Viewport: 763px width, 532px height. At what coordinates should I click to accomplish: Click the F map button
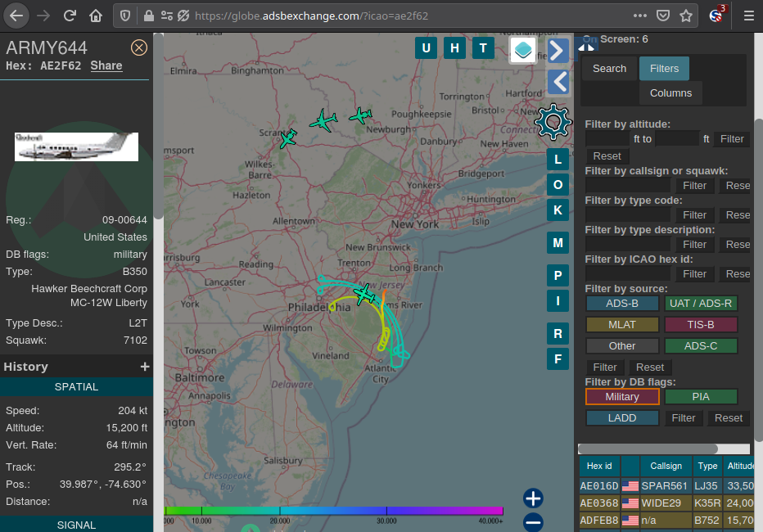click(x=558, y=358)
